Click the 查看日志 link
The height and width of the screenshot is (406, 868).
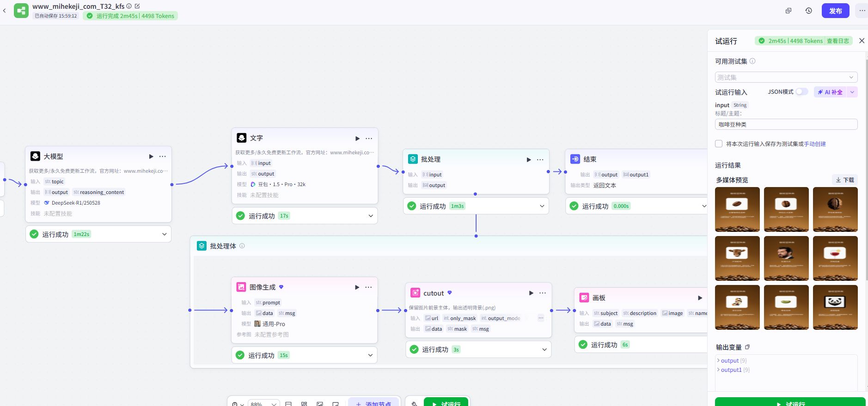pos(837,41)
